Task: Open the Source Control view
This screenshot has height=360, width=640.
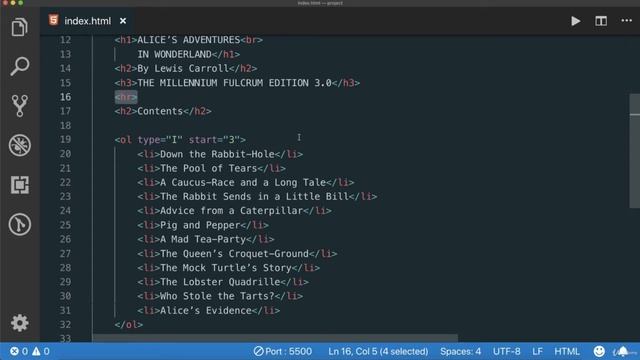Action: pos(20,106)
